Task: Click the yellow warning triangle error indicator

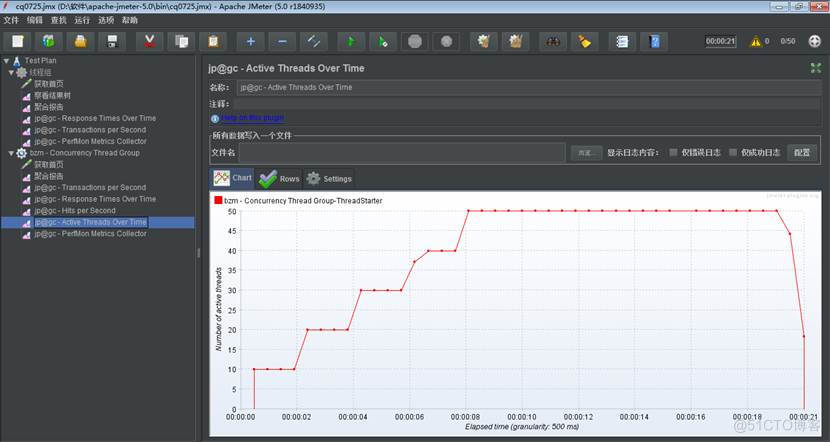Action: (755, 41)
